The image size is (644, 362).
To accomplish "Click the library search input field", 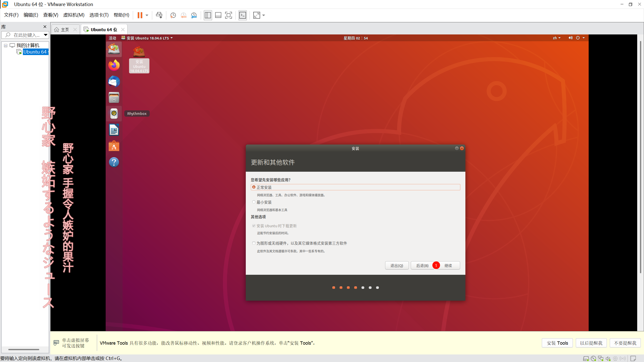I will (x=26, y=35).
